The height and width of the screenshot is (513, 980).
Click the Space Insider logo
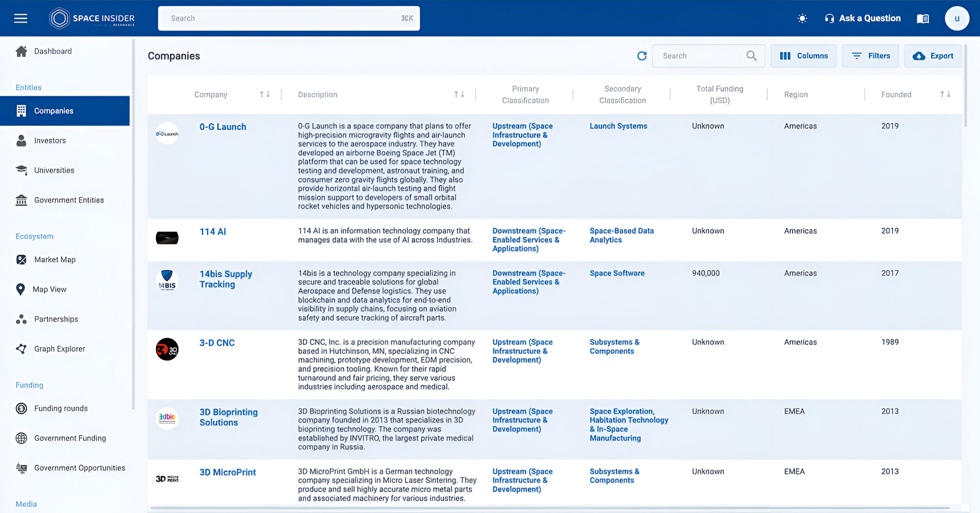tap(92, 18)
